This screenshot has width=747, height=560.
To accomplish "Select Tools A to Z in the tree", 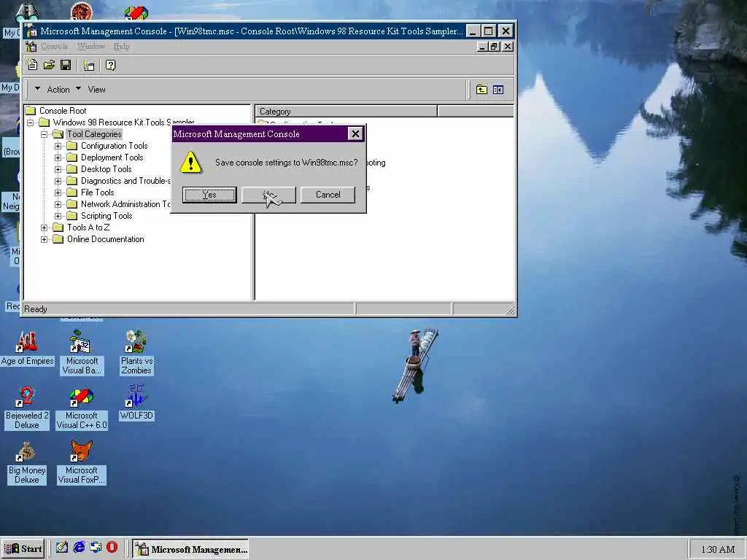I will [88, 227].
